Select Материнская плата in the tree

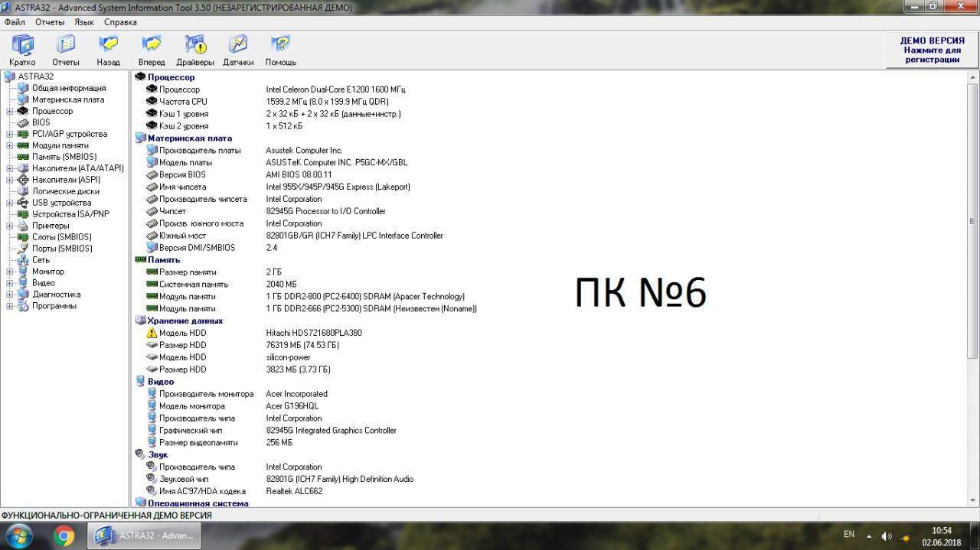tap(68, 99)
